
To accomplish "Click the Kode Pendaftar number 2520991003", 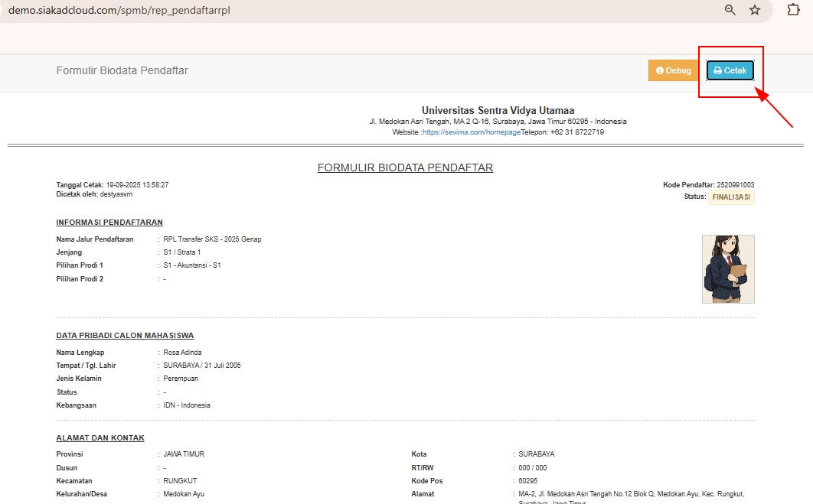I will tap(735, 185).
